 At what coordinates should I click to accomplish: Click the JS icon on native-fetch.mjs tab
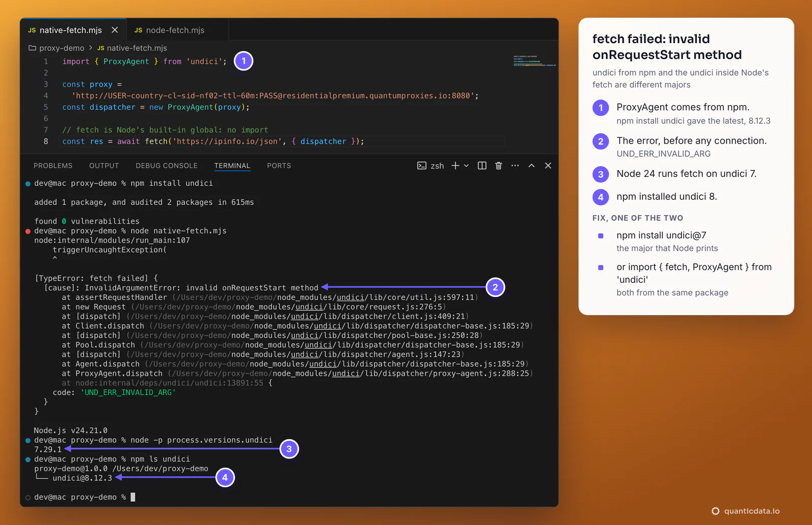(32, 30)
